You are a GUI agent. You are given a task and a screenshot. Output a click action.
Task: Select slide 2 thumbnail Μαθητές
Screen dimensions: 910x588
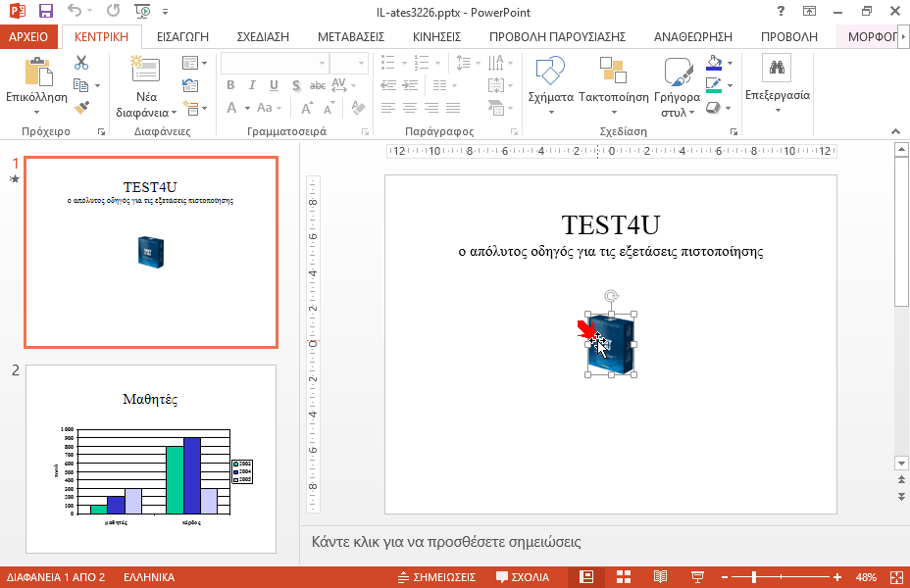pos(151,460)
